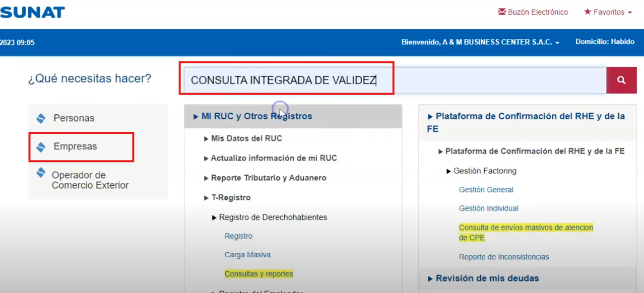Open the Bienvenido company account dropdown
This screenshot has width=644, height=293.
(x=478, y=42)
